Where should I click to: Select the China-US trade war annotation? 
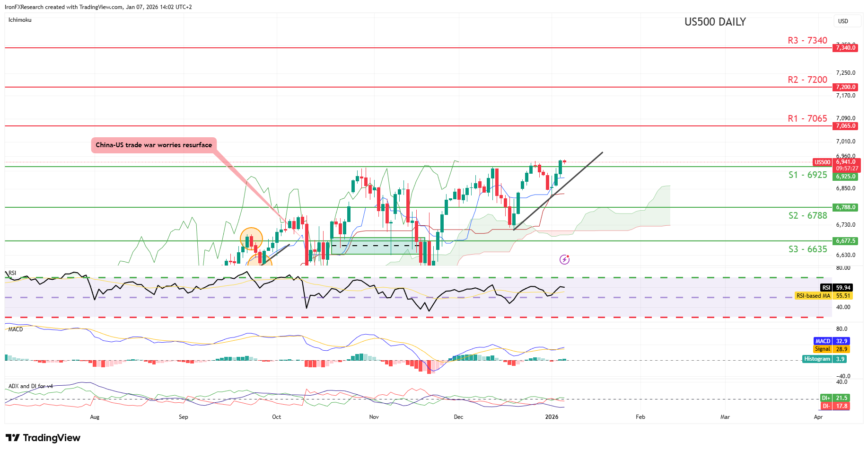[x=154, y=145]
